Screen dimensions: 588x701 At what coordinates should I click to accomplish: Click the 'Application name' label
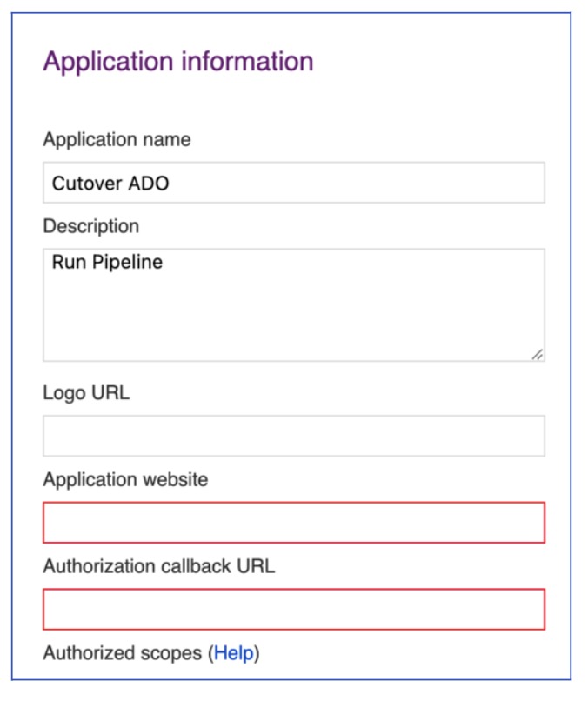click(x=117, y=139)
